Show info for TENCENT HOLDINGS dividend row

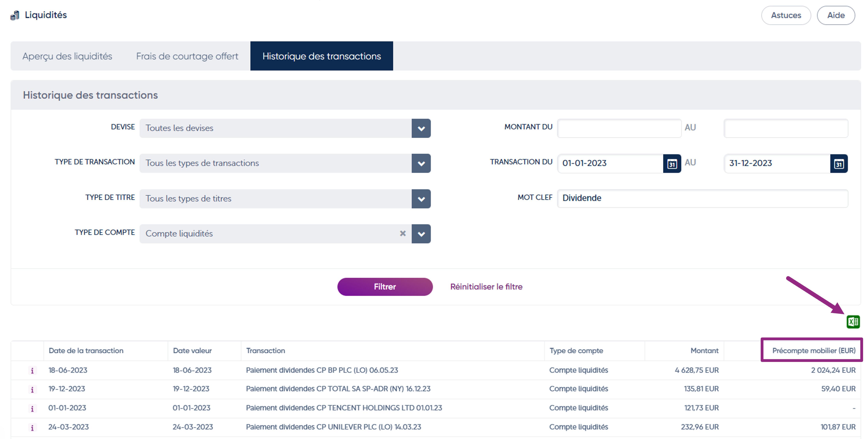pyautogui.click(x=32, y=409)
